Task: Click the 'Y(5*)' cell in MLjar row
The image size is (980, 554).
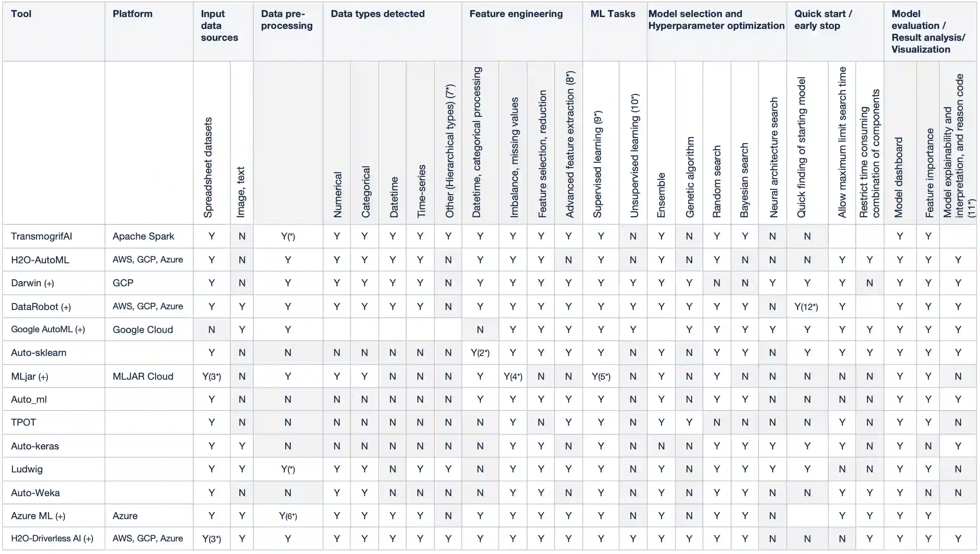Action: [x=601, y=377]
